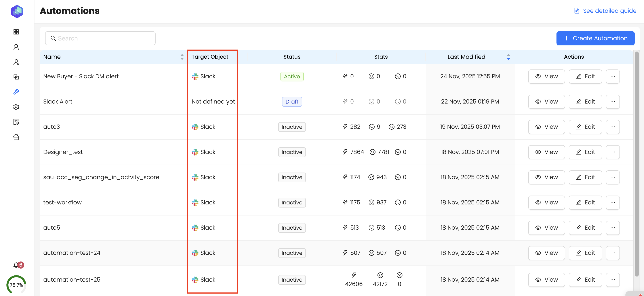Click the wrench automations sidebar icon
Viewport: 644px width, 296px height.
point(16,92)
